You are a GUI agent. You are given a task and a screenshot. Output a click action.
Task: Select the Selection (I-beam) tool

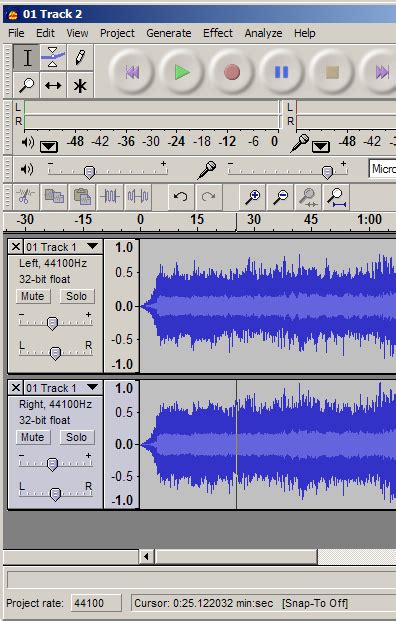tap(26, 57)
